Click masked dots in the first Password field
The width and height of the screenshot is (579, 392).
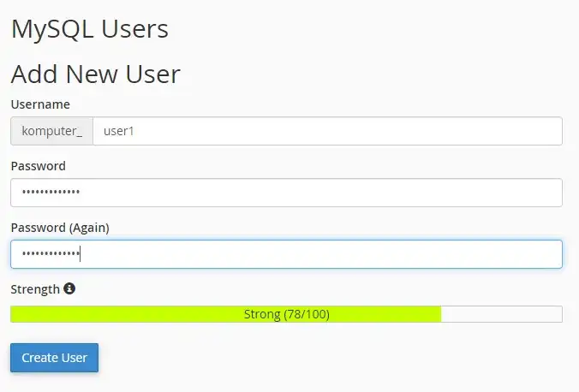[x=51, y=192]
